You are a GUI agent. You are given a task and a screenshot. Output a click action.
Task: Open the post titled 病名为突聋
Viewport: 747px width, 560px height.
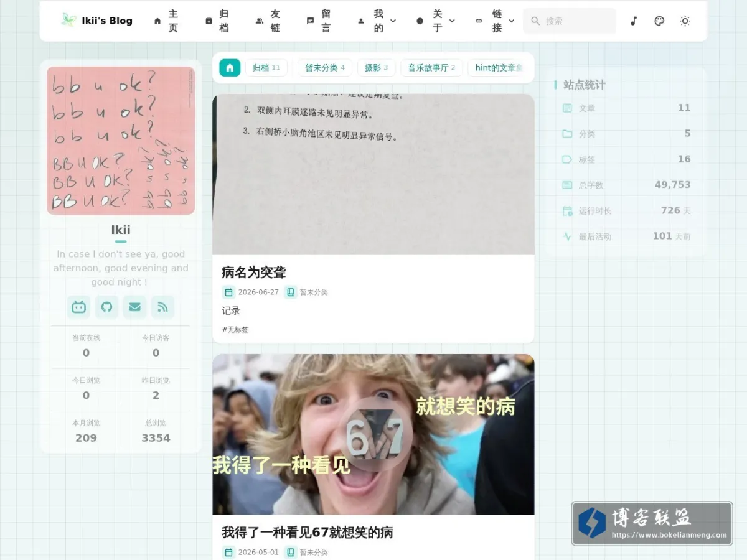click(x=254, y=272)
